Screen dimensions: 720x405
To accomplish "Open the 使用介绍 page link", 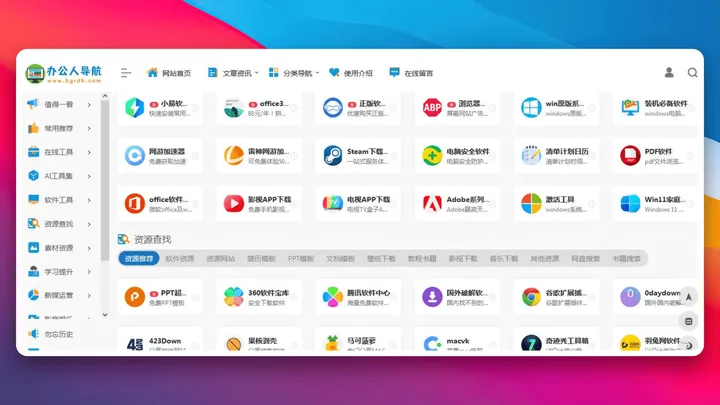I will 351,73.
